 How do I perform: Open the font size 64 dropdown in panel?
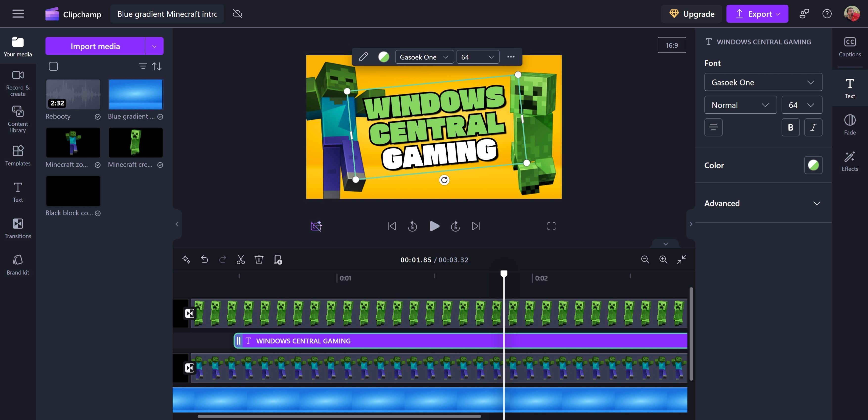point(802,105)
